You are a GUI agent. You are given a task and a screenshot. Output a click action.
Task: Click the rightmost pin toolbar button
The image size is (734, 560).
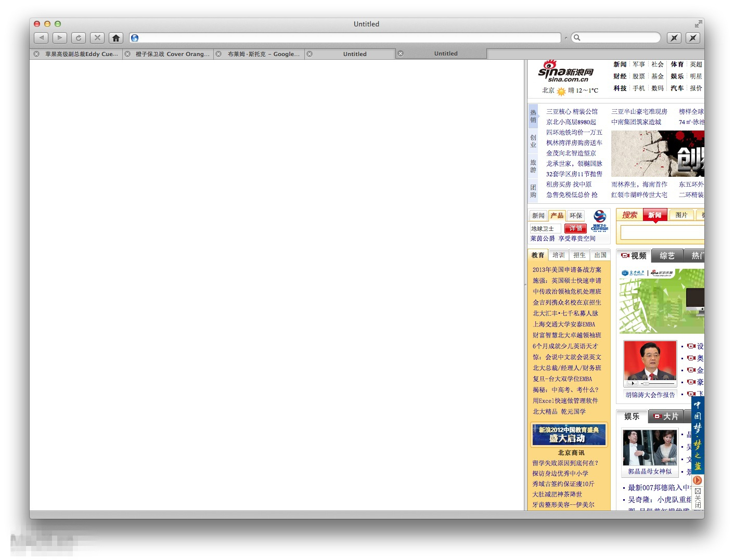tap(693, 37)
